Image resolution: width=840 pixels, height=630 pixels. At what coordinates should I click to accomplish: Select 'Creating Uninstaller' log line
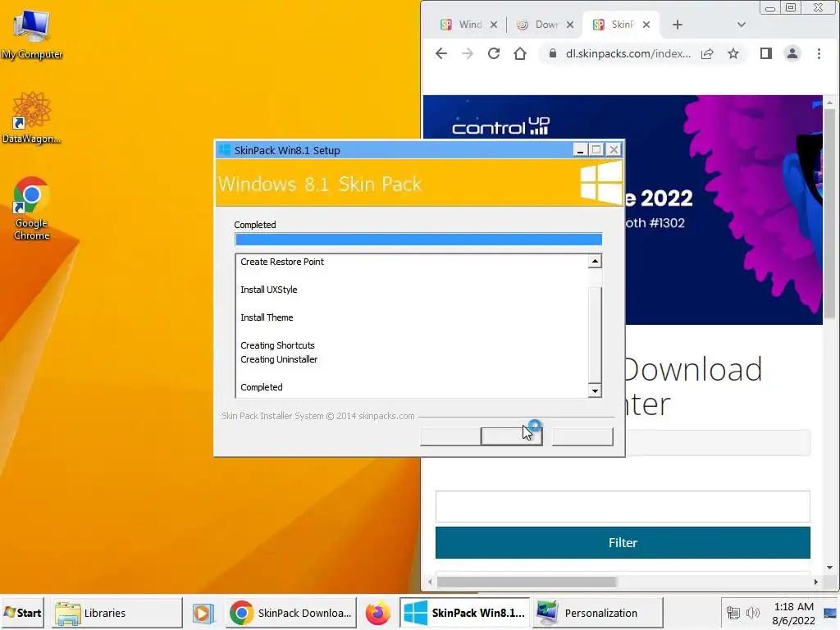pos(279,359)
